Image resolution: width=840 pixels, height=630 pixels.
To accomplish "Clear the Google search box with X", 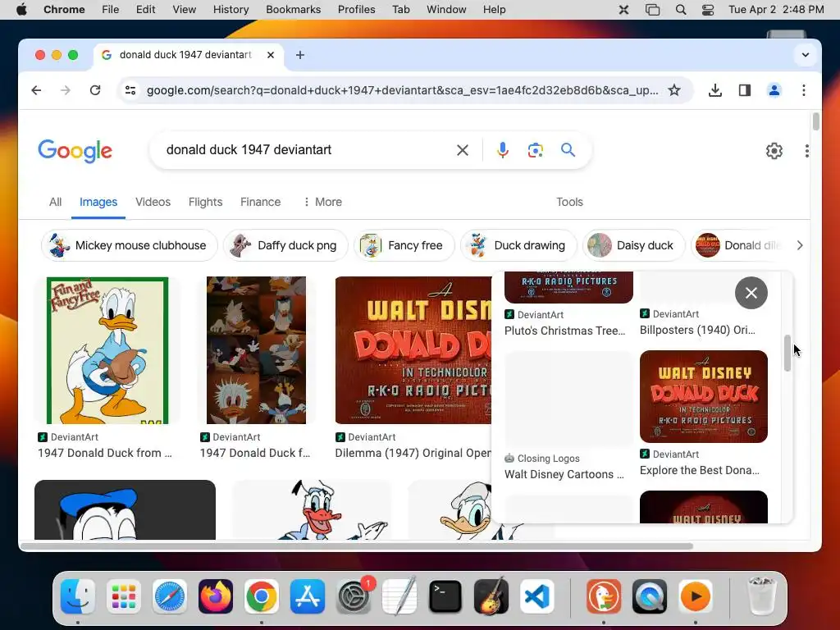I will [463, 150].
